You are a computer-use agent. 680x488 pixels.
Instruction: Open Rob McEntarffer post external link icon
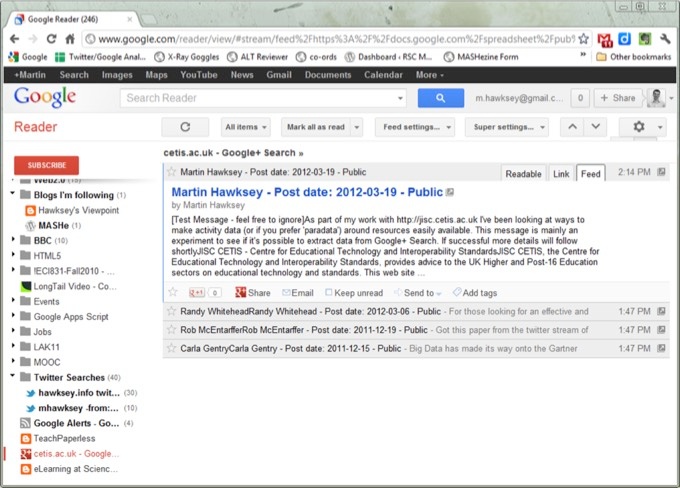click(x=661, y=330)
